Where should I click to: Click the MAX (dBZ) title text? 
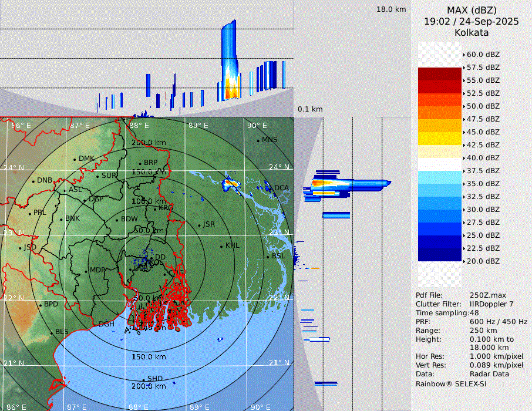click(x=472, y=10)
